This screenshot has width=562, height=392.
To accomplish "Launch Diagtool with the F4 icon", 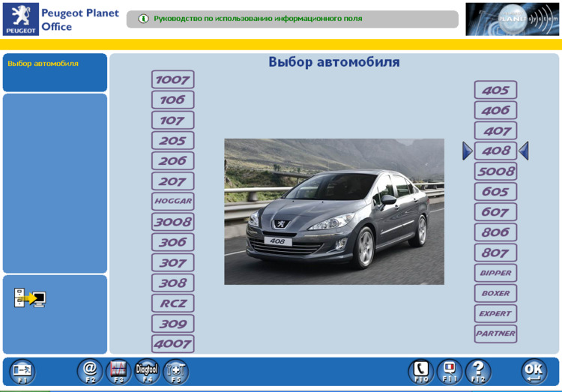I will [x=147, y=372].
